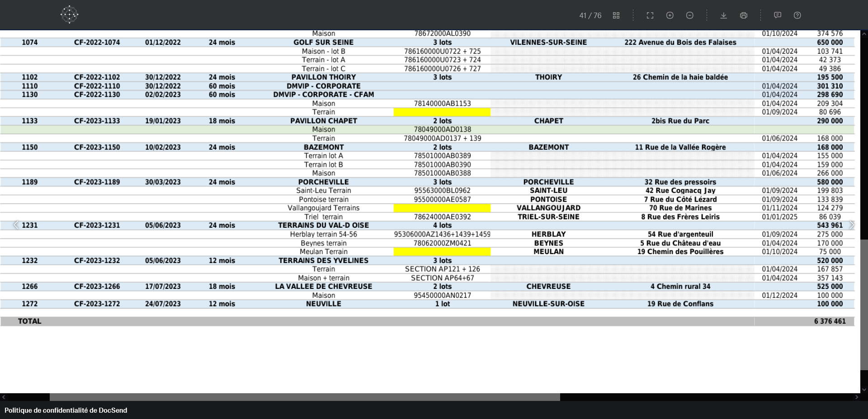Open the comment or feedback panel
This screenshot has width=868, height=419.
[x=778, y=15]
